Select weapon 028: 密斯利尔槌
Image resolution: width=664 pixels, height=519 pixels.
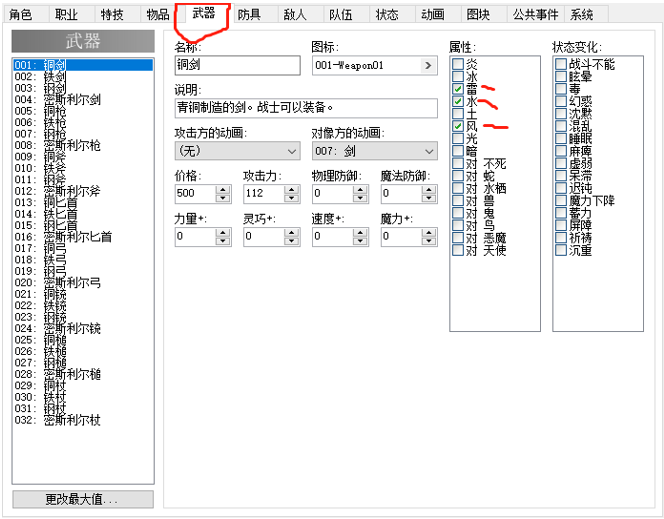[x=83, y=374]
